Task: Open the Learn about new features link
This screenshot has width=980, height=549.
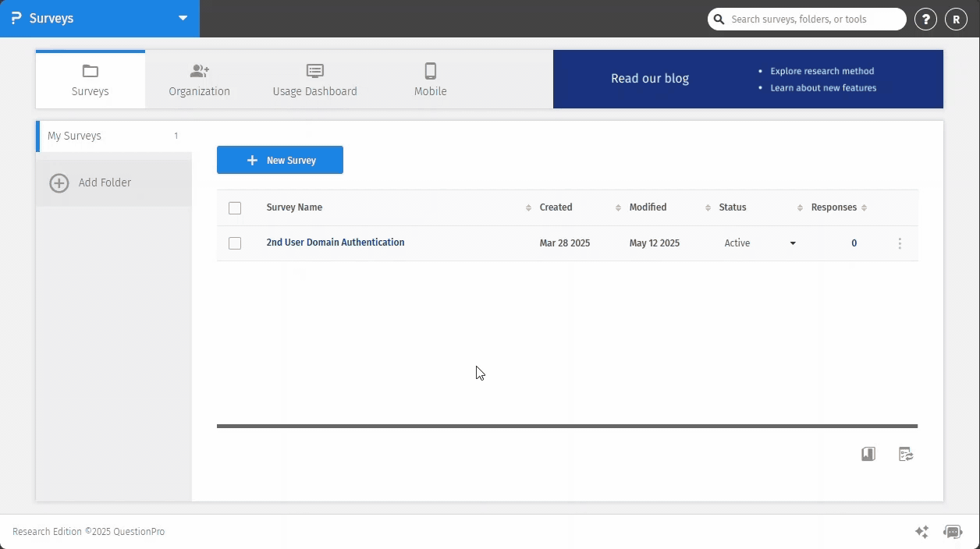Action: click(823, 88)
